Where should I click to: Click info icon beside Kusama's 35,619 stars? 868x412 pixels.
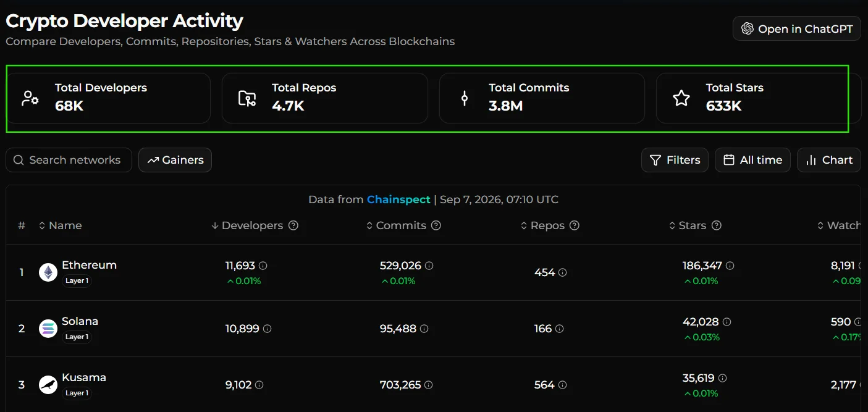click(723, 378)
